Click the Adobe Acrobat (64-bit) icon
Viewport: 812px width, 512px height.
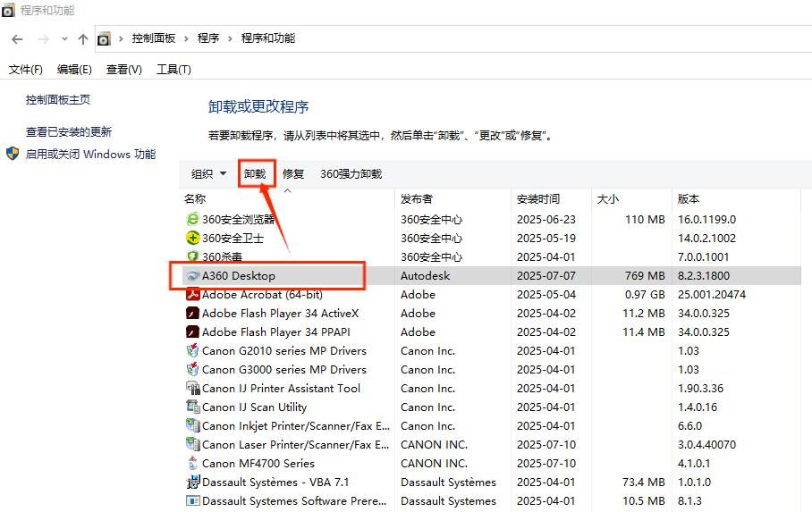192,294
